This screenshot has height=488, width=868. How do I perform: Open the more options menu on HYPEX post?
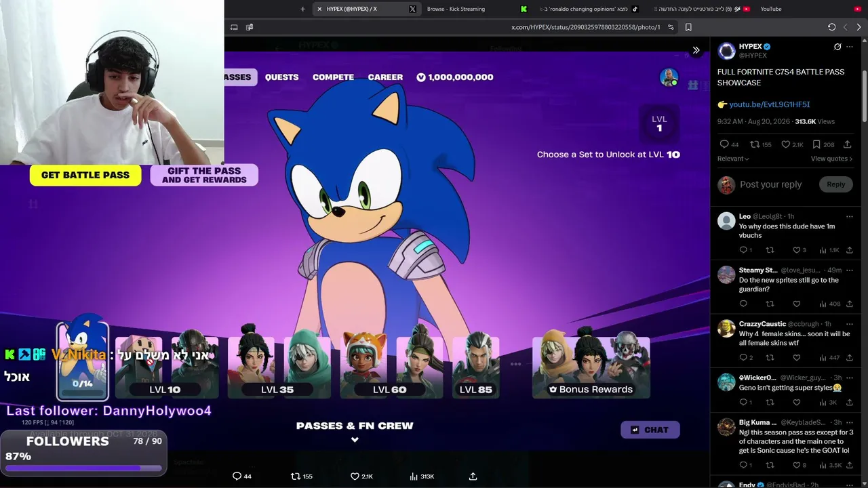click(x=850, y=47)
